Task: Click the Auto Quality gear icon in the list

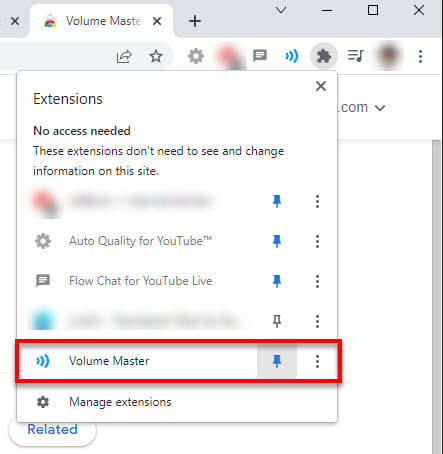Action: [x=43, y=241]
